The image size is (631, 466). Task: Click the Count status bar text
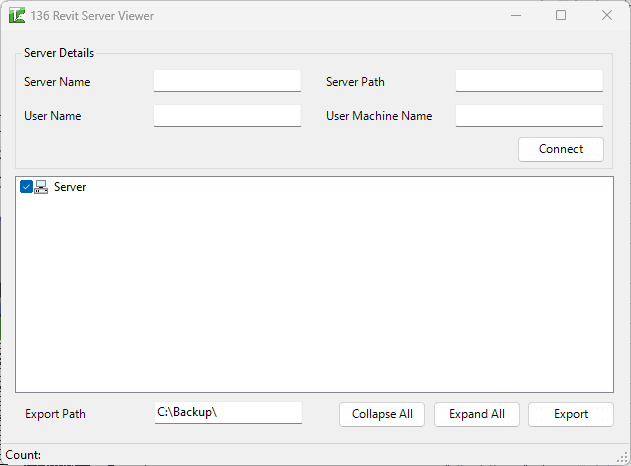pos(23,455)
